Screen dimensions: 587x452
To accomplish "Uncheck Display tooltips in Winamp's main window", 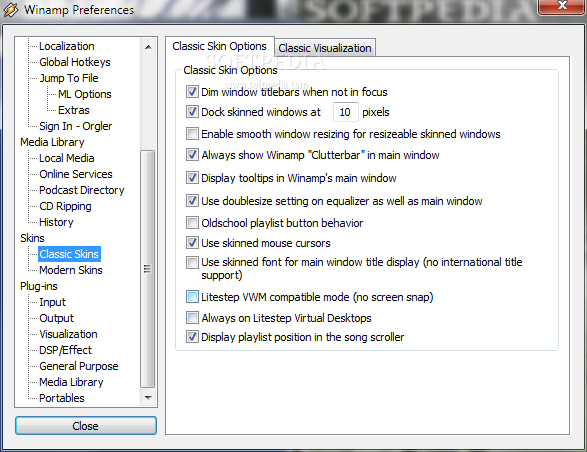I will (x=192, y=178).
